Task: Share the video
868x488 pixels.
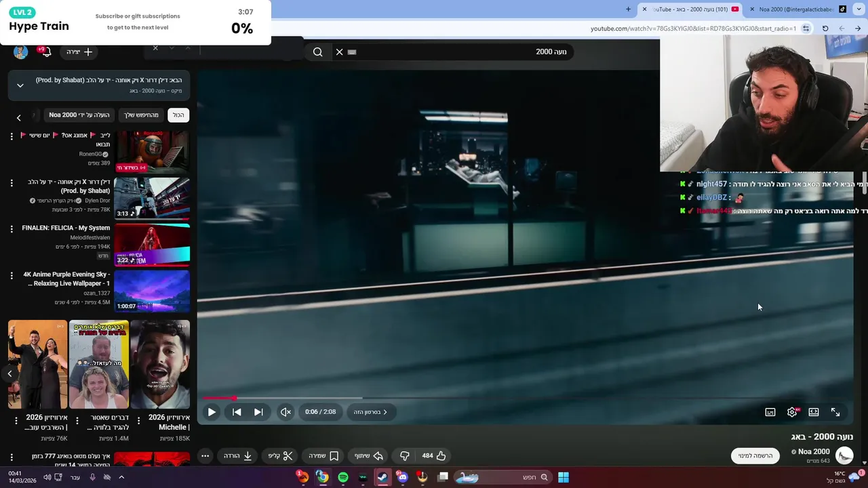Action: pyautogui.click(x=369, y=456)
